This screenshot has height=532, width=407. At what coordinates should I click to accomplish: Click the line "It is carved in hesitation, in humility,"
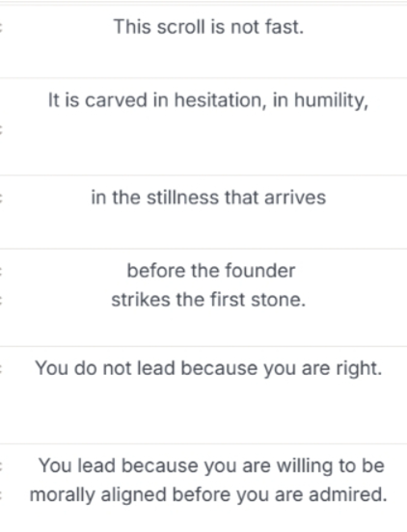tap(208, 100)
